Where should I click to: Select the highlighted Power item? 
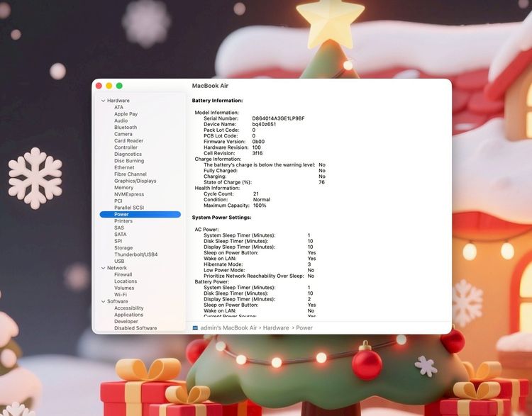tap(140, 214)
